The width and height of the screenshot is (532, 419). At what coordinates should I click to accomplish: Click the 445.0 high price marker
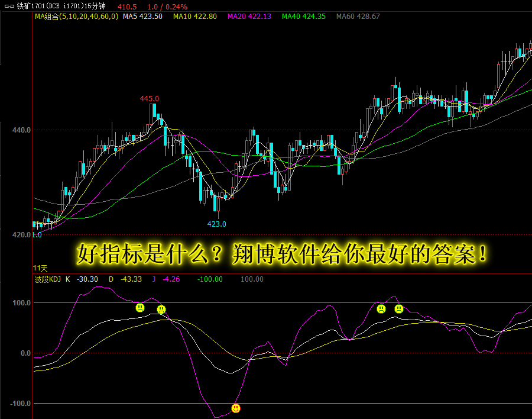[x=150, y=99]
